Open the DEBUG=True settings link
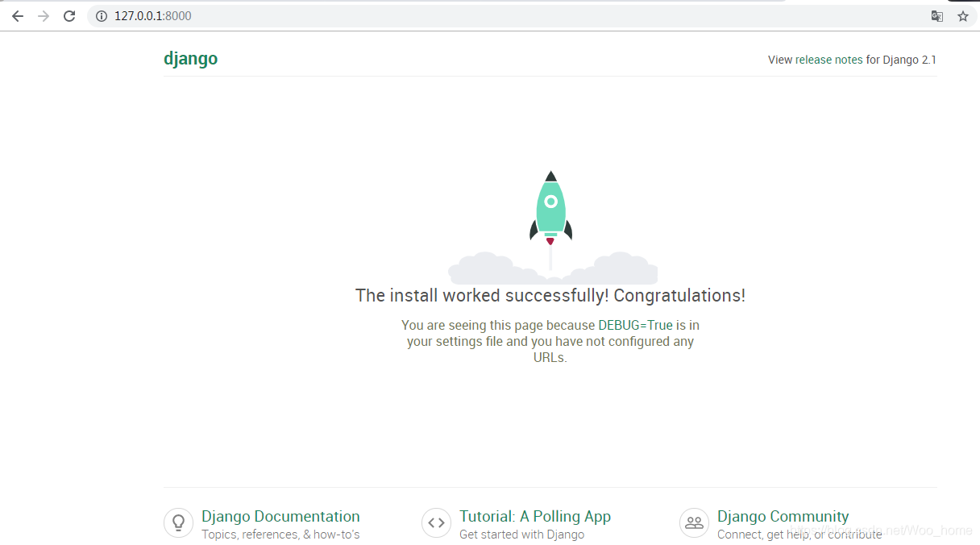Screen dimensions: 980x545 click(635, 326)
